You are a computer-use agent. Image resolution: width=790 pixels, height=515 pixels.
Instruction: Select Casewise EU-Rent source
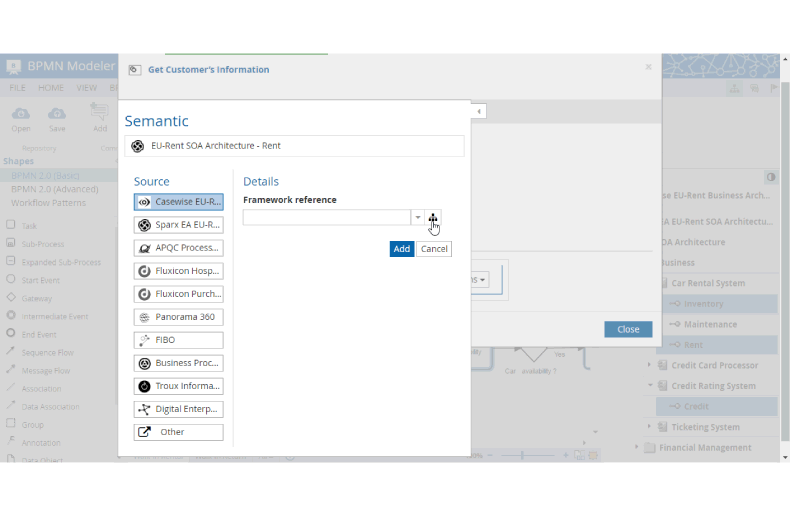tap(179, 202)
